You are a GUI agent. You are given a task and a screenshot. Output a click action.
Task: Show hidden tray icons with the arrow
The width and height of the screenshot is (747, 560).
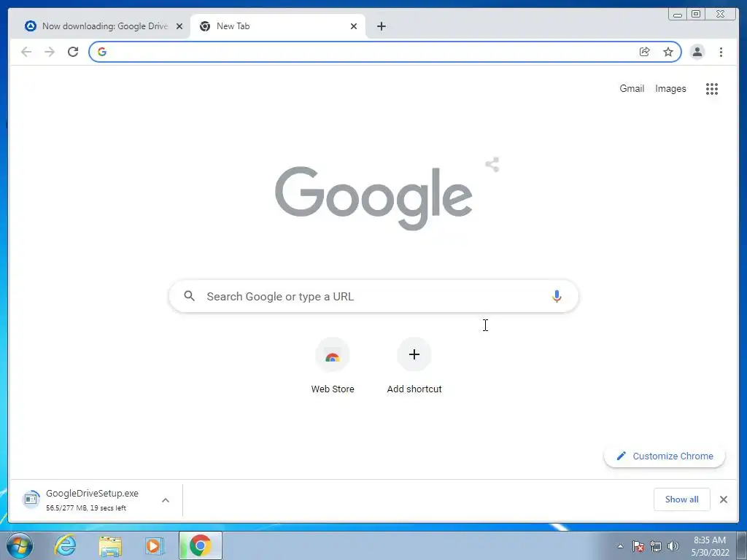pyautogui.click(x=620, y=546)
